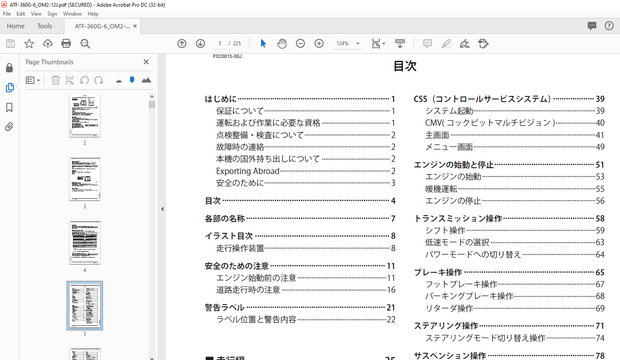Viewport: 620px width, 360px height.
Task: Rotate pages clockwise
Action: [98, 80]
